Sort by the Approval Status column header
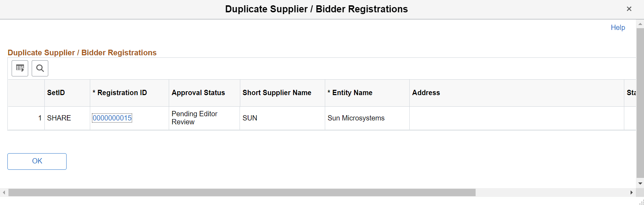Screen dimensions: 644x205 (198, 93)
